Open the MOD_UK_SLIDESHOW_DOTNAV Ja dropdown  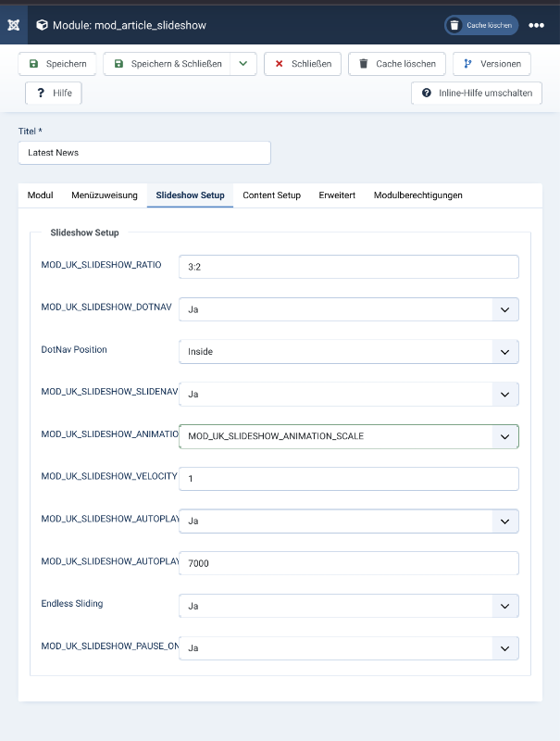coord(348,309)
